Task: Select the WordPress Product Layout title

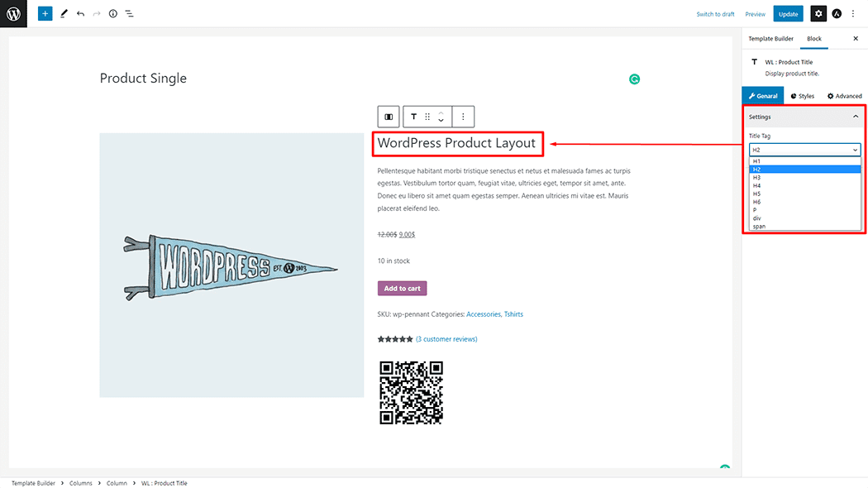Action: tap(456, 143)
